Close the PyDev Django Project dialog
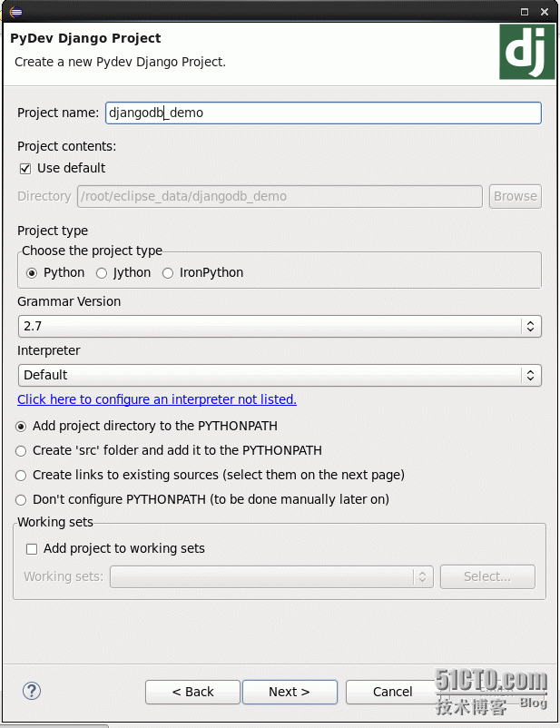 coord(545,12)
